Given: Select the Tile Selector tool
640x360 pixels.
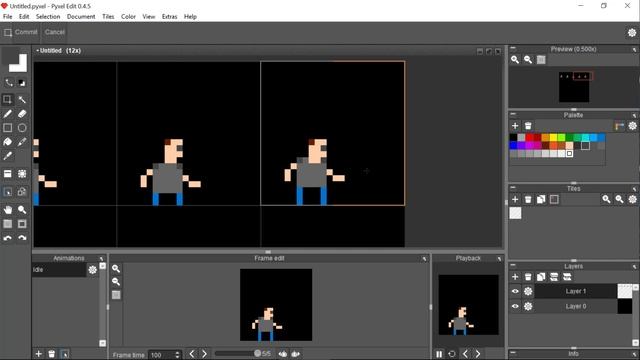Looking at the screenshot, I should pos(22,174).
